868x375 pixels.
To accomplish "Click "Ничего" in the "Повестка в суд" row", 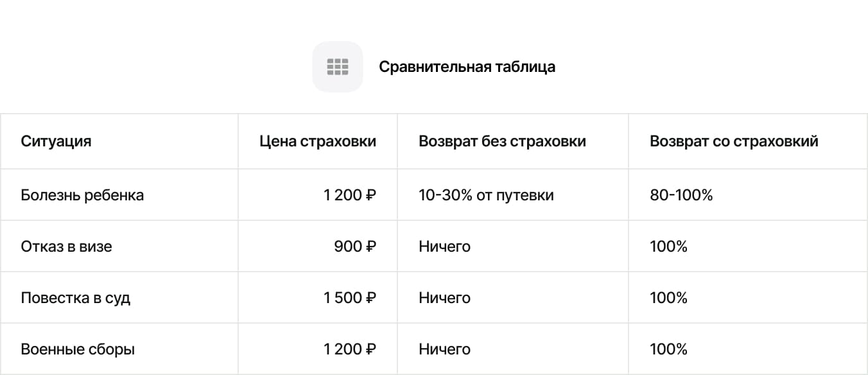I will (444, 298).
